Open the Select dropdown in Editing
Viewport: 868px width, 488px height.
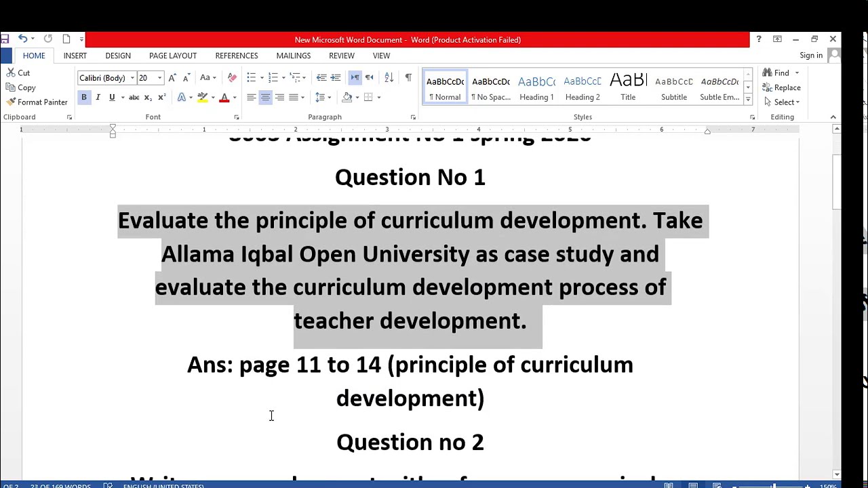coord(781,102)
